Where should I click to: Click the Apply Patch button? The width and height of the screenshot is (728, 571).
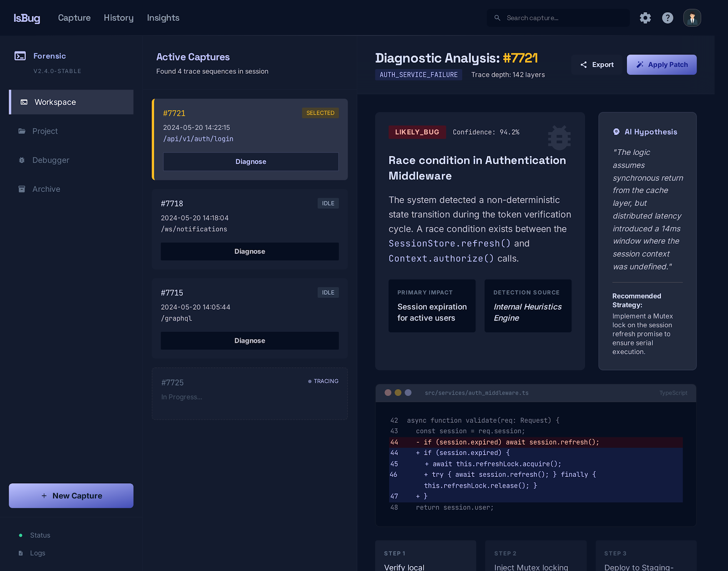coord(661,65)
